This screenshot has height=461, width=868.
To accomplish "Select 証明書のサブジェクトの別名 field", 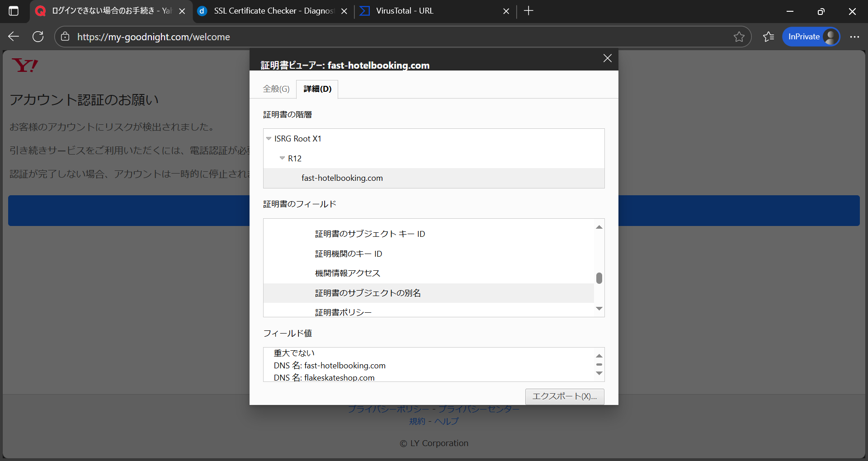I will click(429, 293).
